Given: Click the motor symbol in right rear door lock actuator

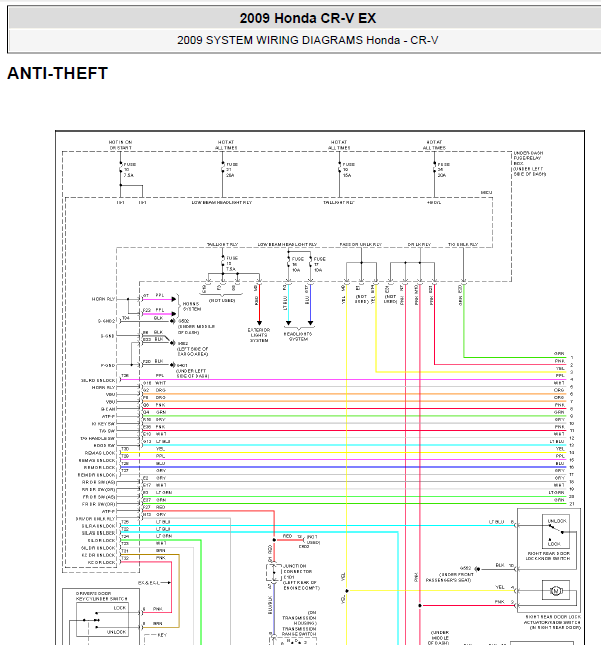Looking at the screenshot, I should click(x=556, y=591).
